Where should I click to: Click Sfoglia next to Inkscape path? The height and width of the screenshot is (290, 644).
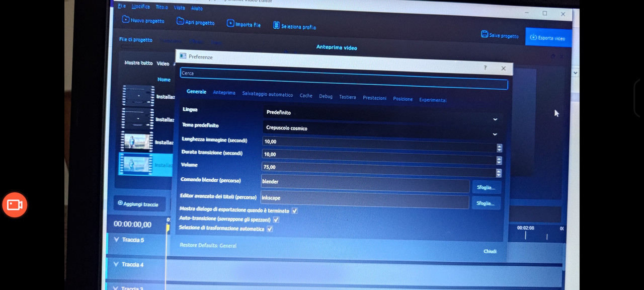(x=486, y=203)
